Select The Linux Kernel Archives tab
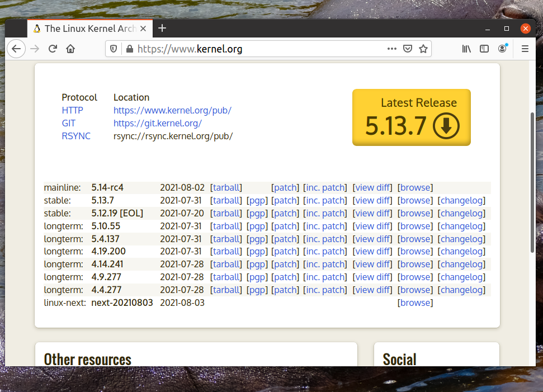This screenshot has height=392, width=543. [89, 29]
